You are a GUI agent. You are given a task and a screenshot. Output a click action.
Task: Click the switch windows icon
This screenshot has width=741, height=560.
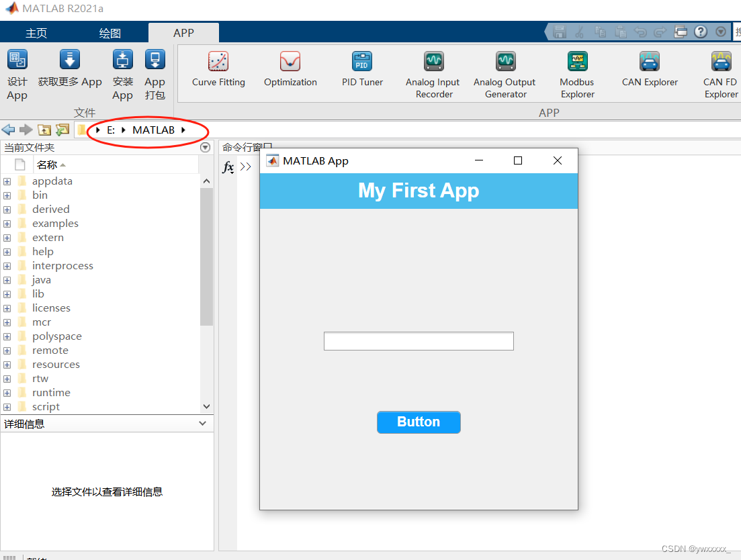pyautogui.click(x=681, y=32)
